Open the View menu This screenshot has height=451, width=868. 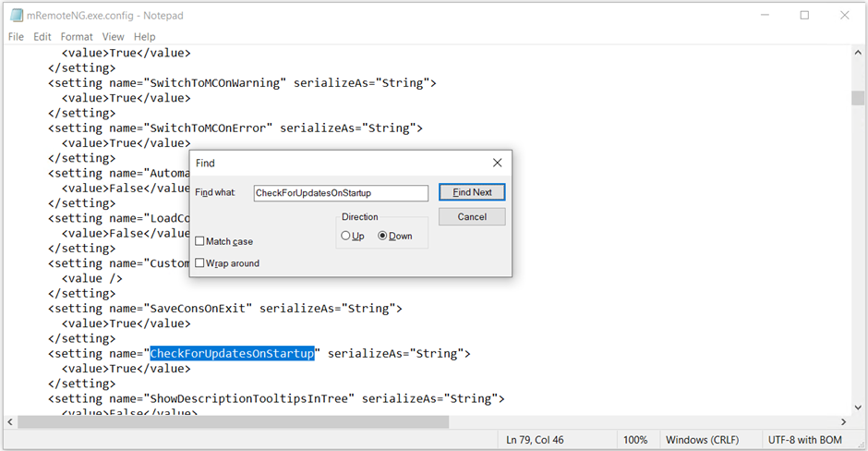tap(113, 37)
